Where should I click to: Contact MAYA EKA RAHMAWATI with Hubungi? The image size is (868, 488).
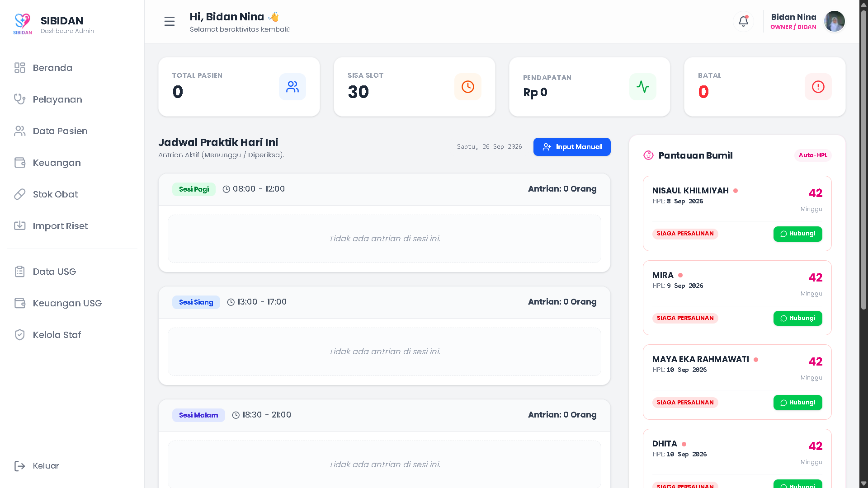(797, 403)
